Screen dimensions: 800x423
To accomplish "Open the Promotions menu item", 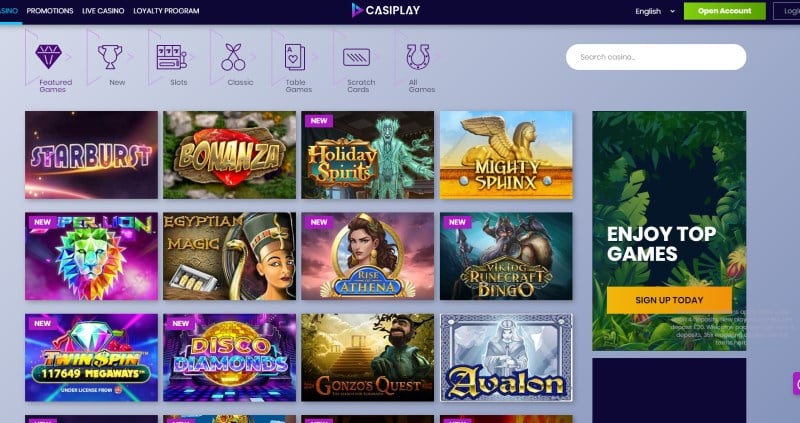I will [x=50, y=11].
